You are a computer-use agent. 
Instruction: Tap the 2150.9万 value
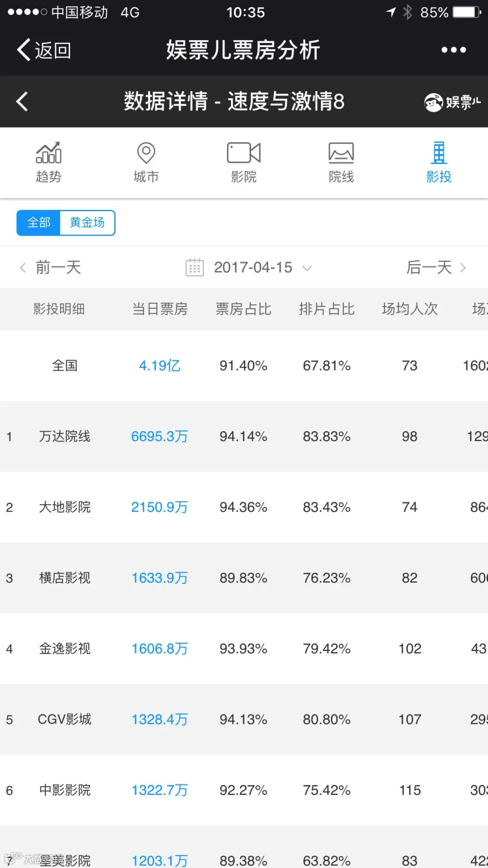(x=159, y=507)
